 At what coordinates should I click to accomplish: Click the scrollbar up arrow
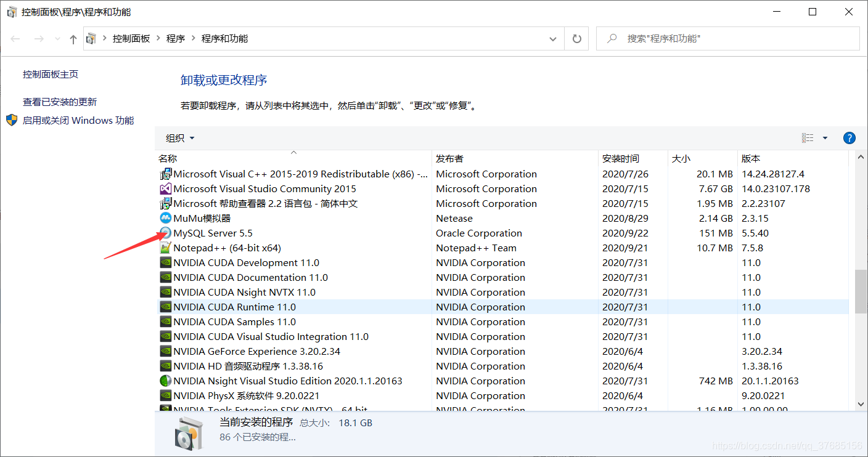coord(860,158)
